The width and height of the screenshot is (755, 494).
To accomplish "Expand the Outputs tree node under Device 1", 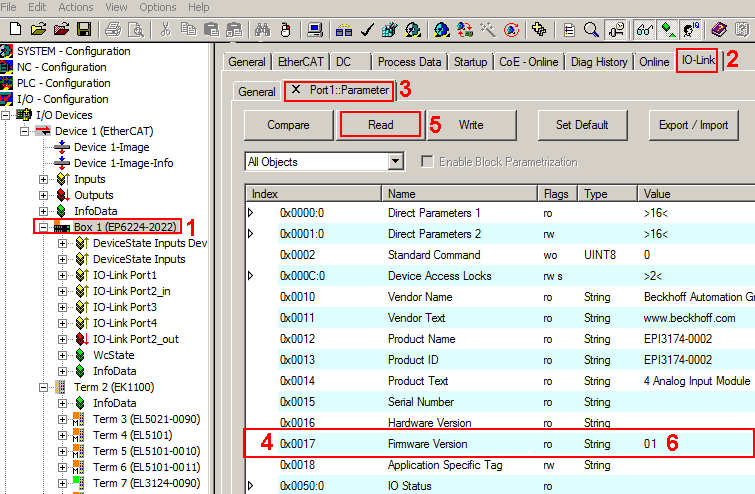I will (x=43, y=195).
